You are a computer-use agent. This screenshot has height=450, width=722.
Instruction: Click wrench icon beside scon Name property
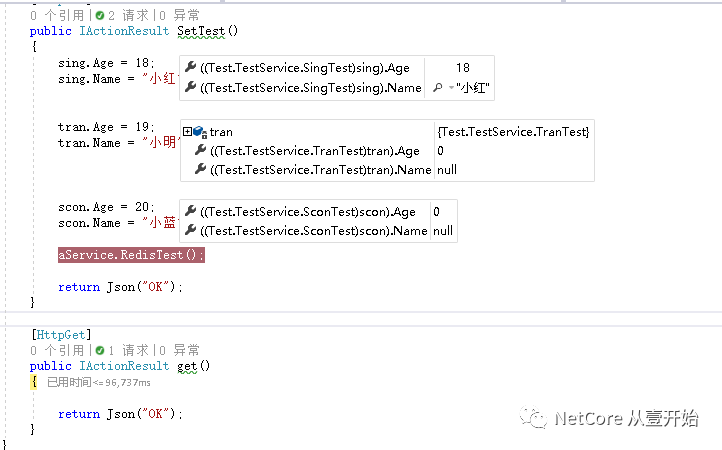[191, 230]
